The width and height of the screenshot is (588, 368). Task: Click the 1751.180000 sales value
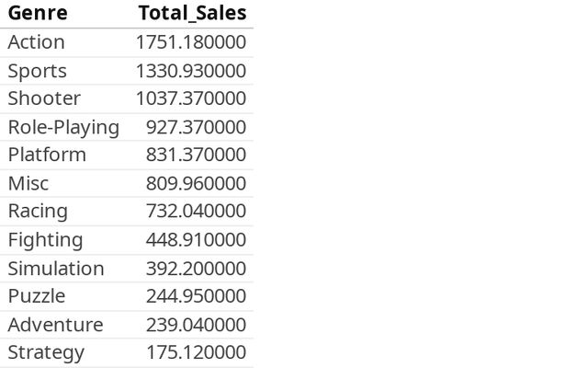click(x=191, y=42)
